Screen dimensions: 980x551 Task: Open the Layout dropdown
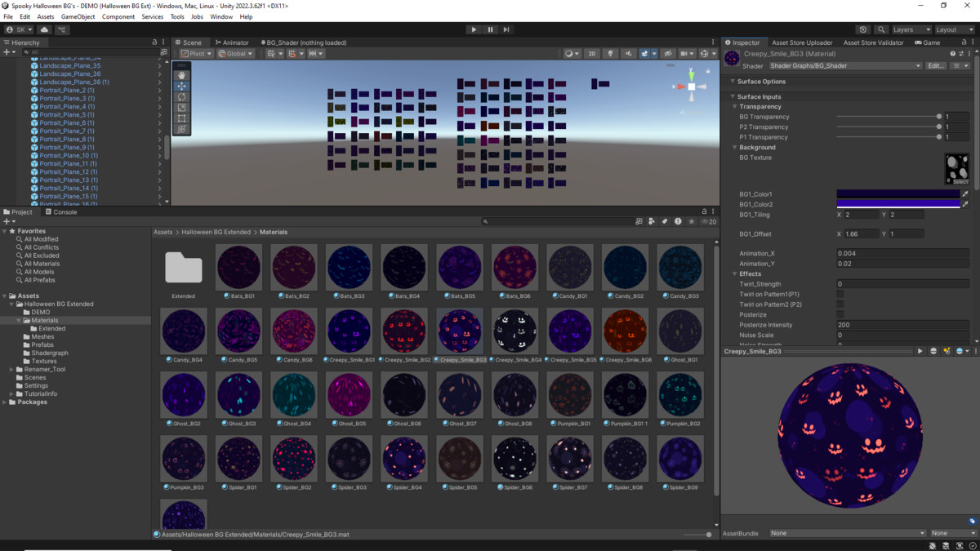point(954,29)
